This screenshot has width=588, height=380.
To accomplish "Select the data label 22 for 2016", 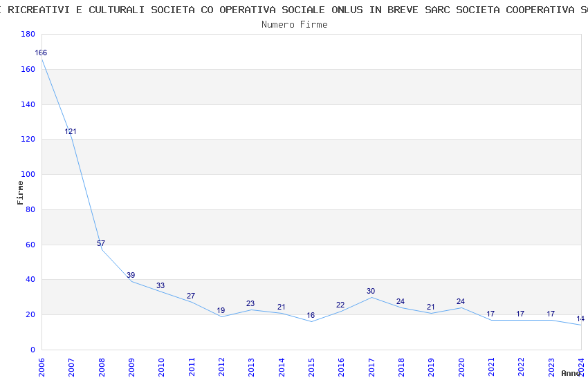I will [340, 305].
